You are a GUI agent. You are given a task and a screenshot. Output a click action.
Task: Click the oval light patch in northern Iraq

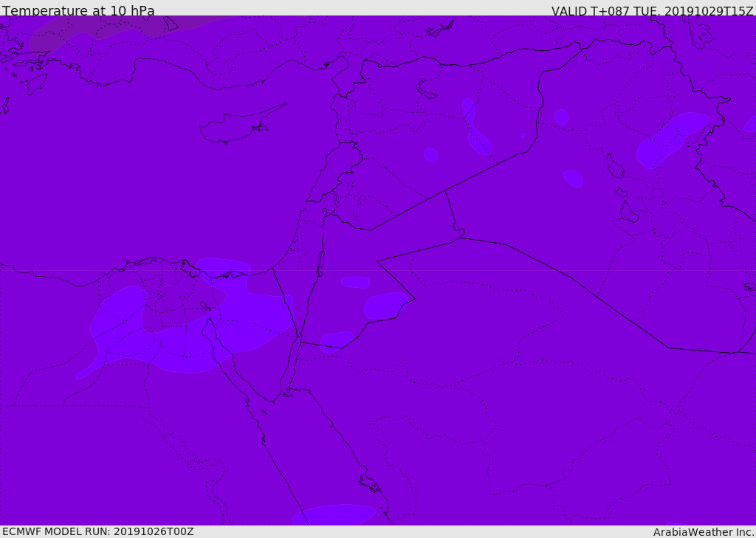[x=573, y=178]
